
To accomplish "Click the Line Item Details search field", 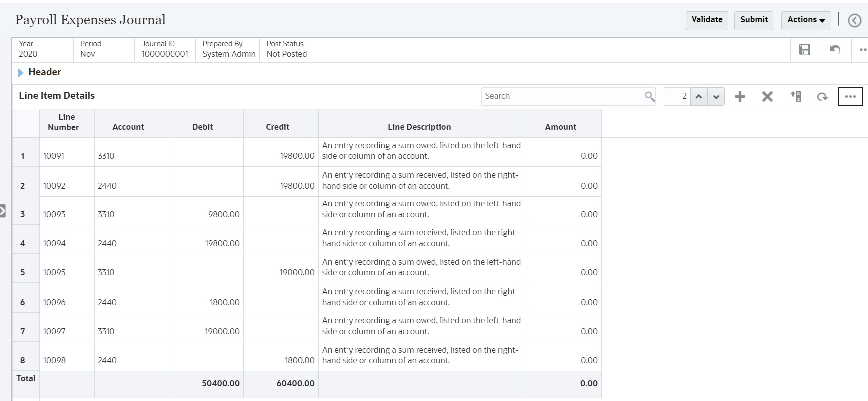I will [x=562, y=96].
